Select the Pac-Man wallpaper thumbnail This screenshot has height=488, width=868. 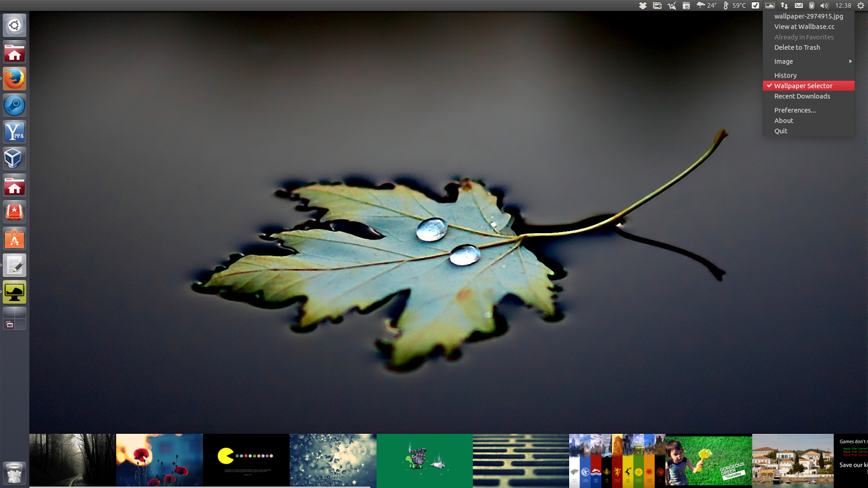(x=246, y=460)
